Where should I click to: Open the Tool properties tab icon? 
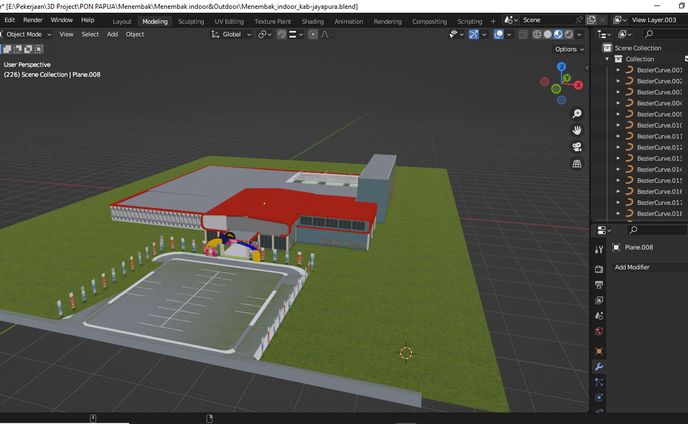click(599, 247)
